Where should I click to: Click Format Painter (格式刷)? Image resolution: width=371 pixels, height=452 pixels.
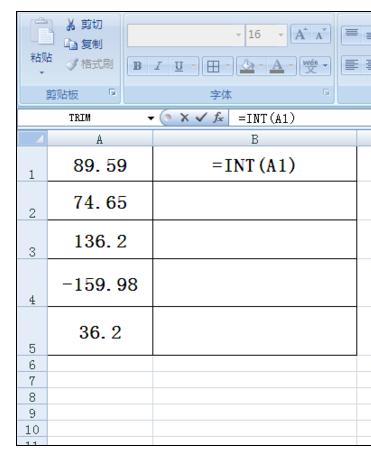click(89, 64)
